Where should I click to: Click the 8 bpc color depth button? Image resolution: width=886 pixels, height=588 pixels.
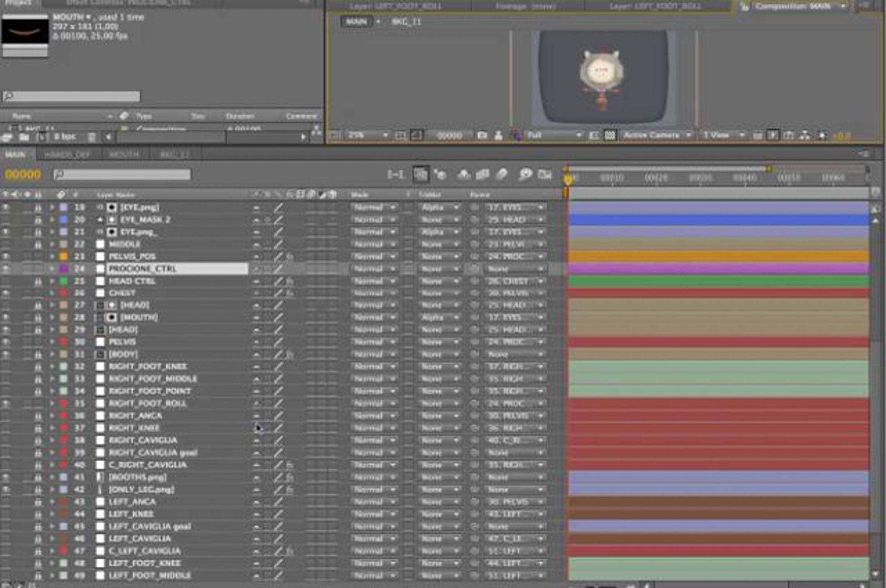tap(65, 137)
